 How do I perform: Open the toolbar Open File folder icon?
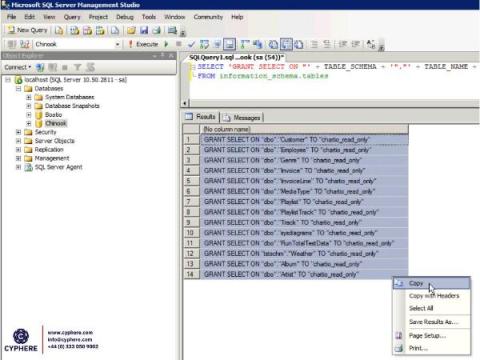[131, 31]
